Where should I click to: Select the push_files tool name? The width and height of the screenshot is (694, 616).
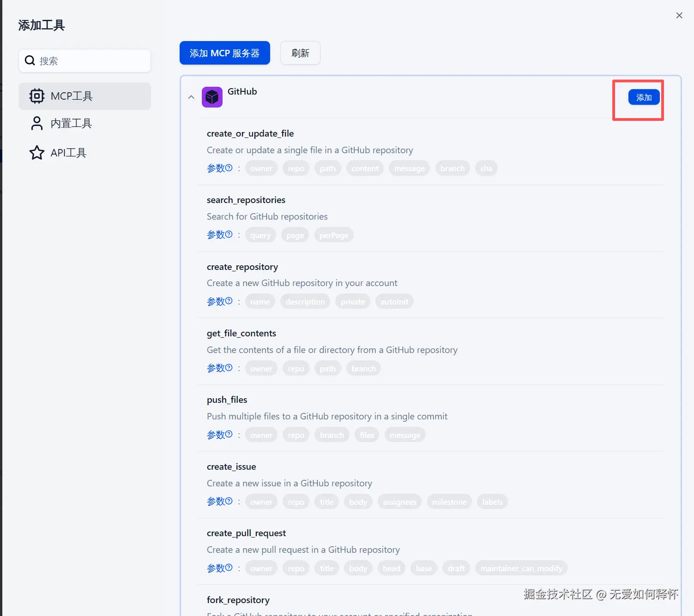pyautogui.click(x=227, y=400)
